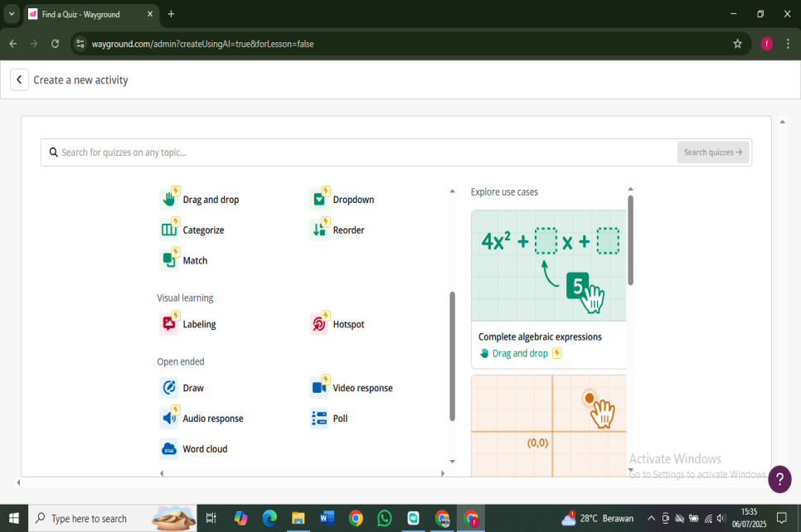
Task: Pick the Match question type icon
Action: coord(169,260)
